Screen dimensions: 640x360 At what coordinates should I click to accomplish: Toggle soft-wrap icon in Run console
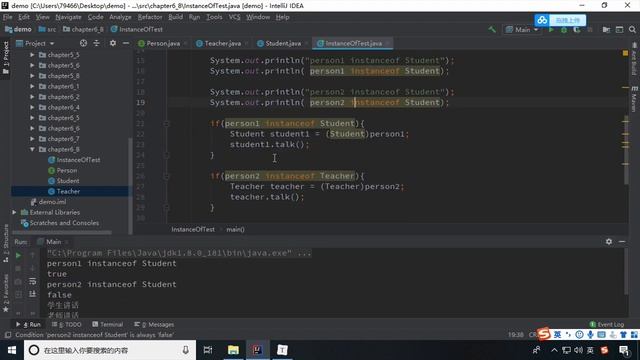tap(32, 281)
